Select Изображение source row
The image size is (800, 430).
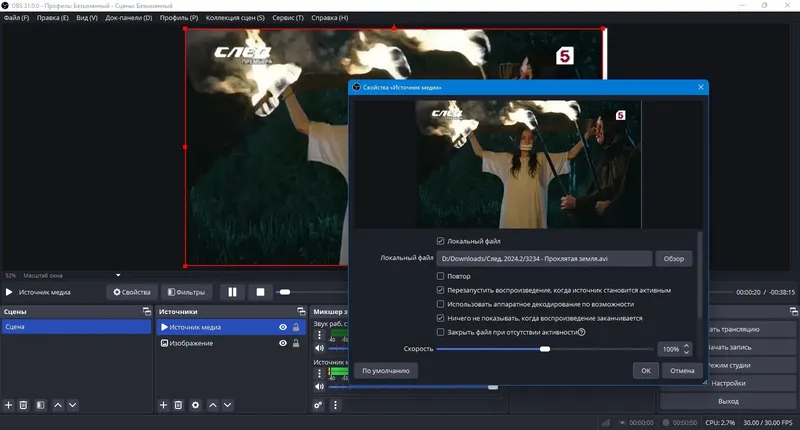tap(231, 343)
